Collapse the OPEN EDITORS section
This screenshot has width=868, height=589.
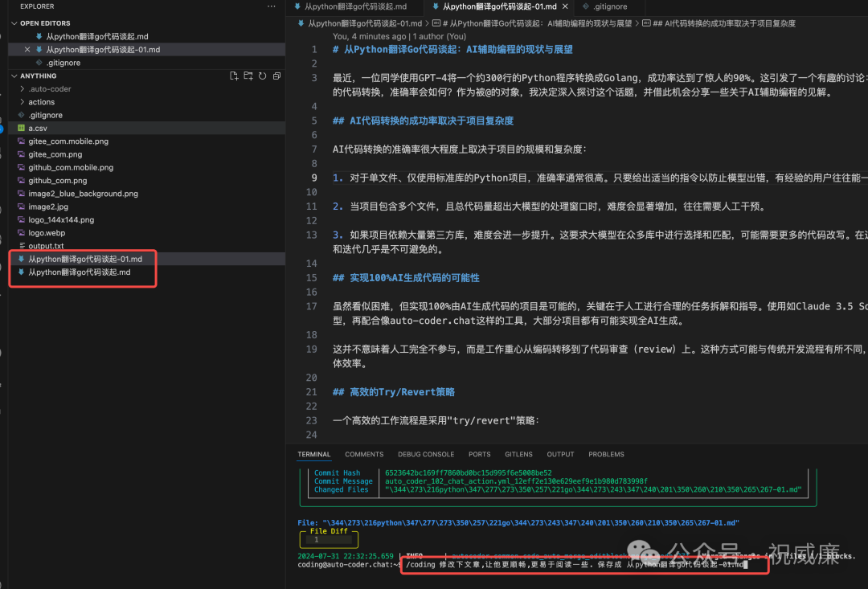click(x=14, y=23)
